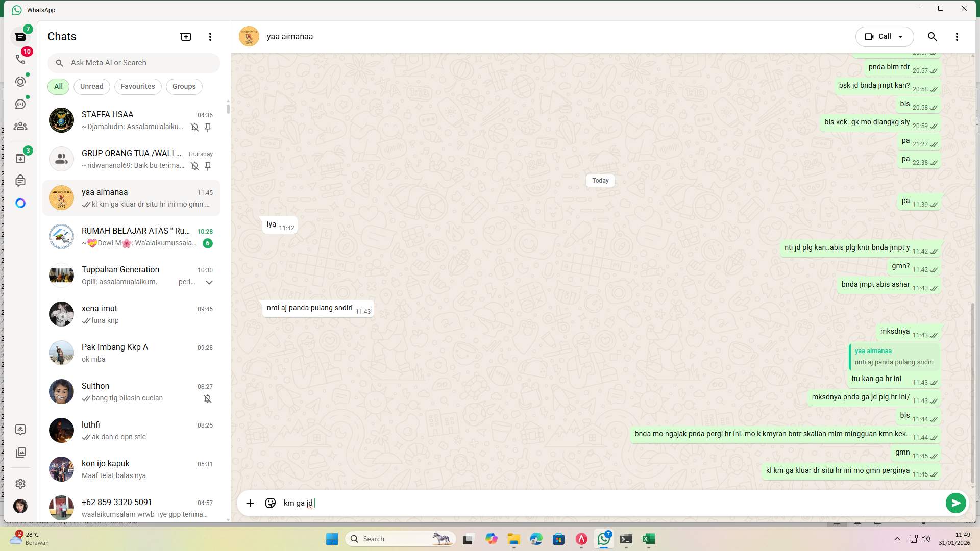Switch to the Unread chats filter
980x551 pixels.
tap(91, 86)
